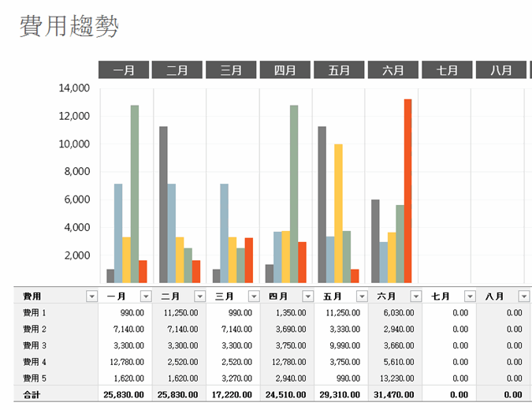Select the 合計 row label
The image size is (532, 410).
32,394
